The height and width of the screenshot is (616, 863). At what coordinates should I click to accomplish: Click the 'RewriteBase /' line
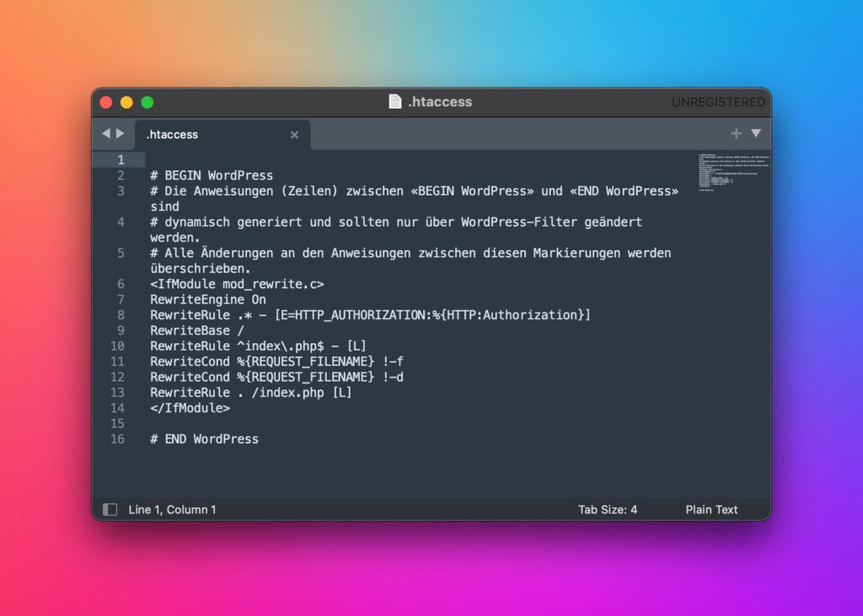(x=197, y=330)
